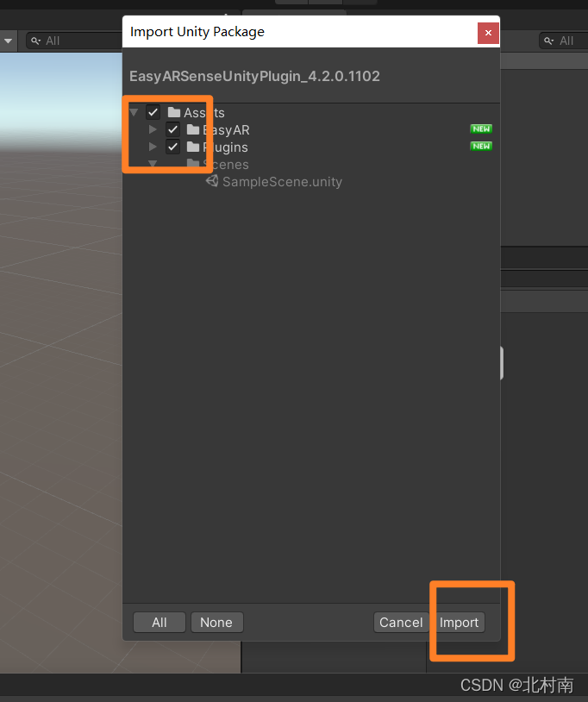The height and width of the screenshot is (702, 588).
Task: Click the package name EasyARSenseUnityPlugin_4.2.0.1102
Action: tap(254, 77)
